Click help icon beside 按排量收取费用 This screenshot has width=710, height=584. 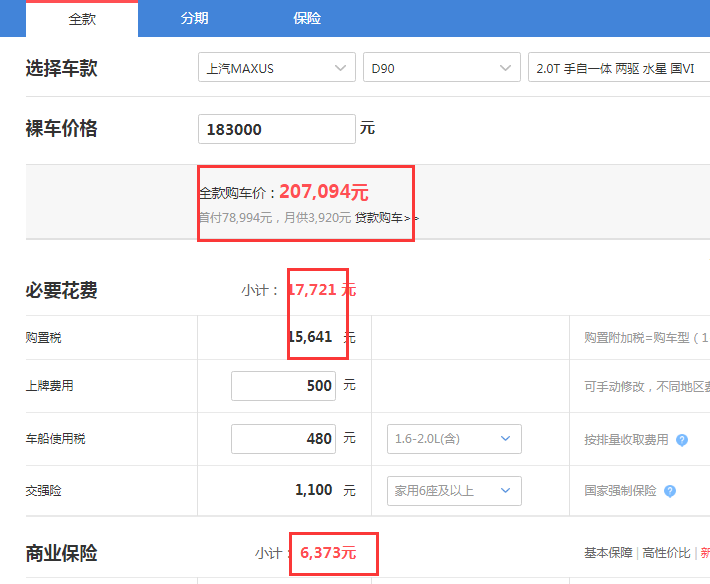tap(681, 440)
